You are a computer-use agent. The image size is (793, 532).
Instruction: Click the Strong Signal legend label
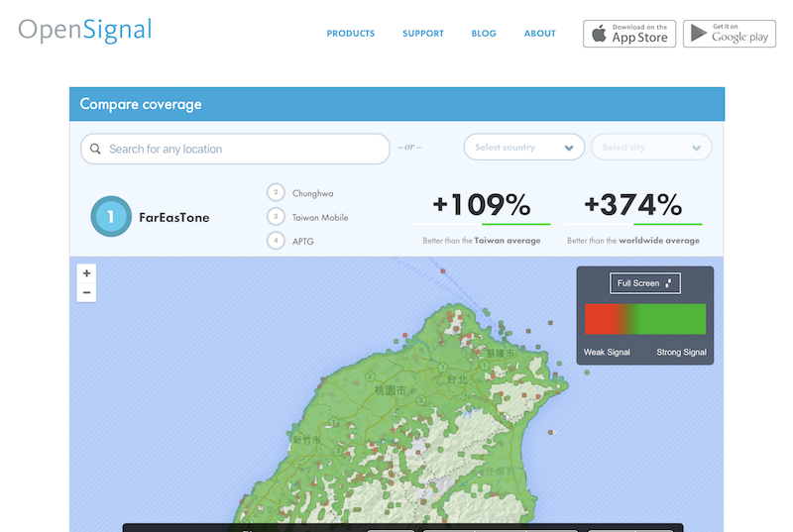point(681,352)
